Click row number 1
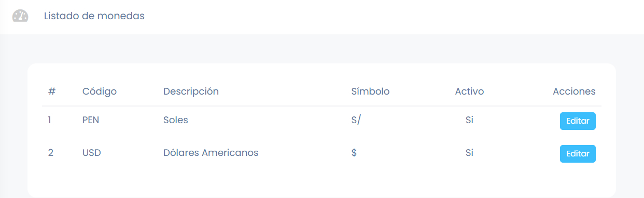This screenshot has width=644, height=198. 50,120
